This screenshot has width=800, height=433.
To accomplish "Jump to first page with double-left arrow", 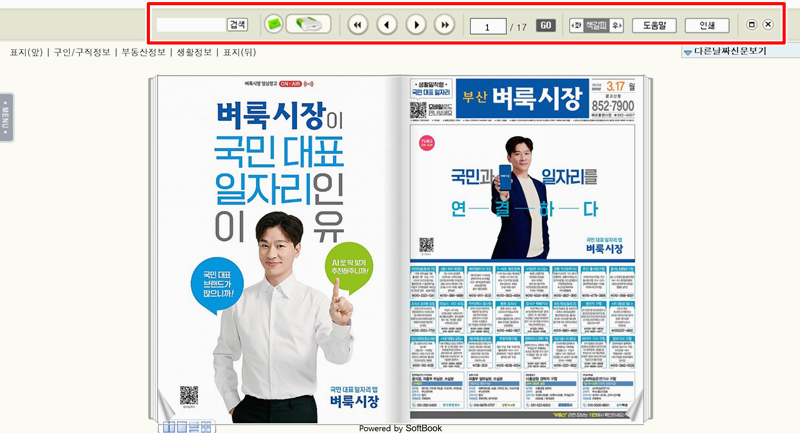I will pyautogui.click(x=358, y=24).
